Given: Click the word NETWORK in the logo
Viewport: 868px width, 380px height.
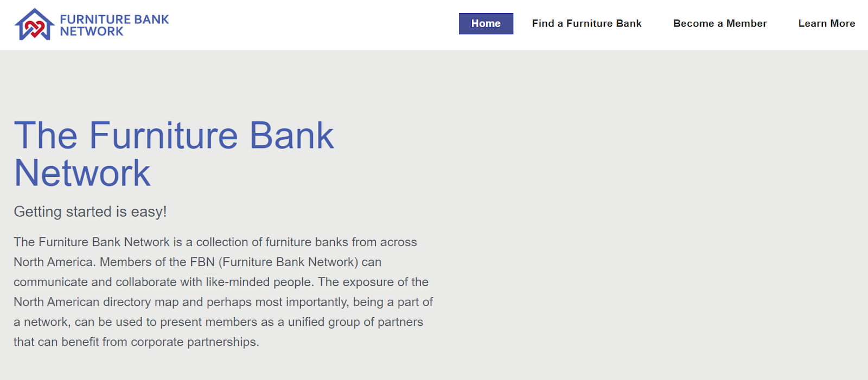Looking at the screenshot, I should click(92, 31).
